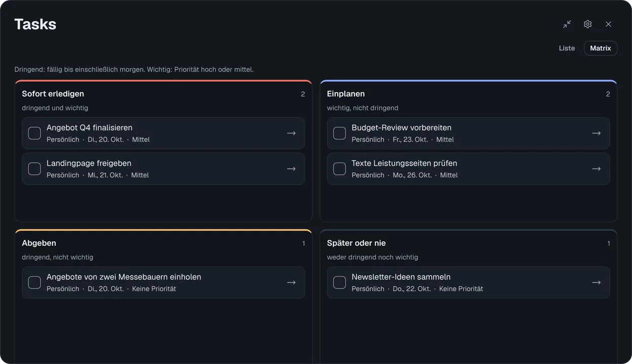Open details arrow for Texte Leistungsseiten prüfen
Screen dimensions: 632x364
click(597, 169)
